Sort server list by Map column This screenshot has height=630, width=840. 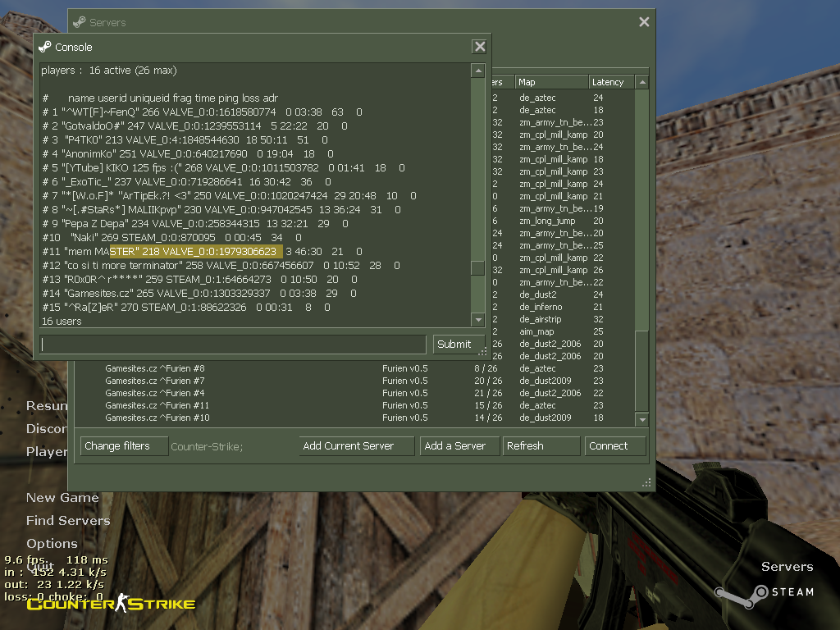pos(550,82)
